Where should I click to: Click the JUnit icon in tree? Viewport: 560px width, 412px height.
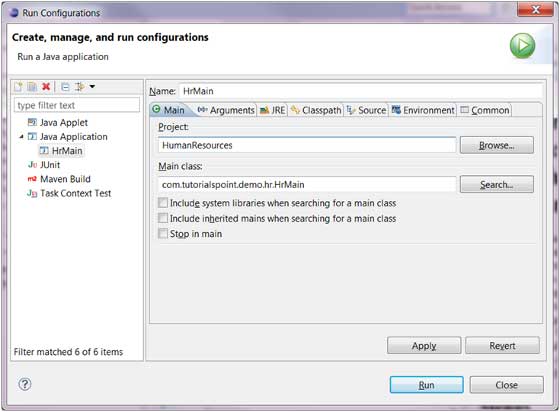(x=32, y=165)
